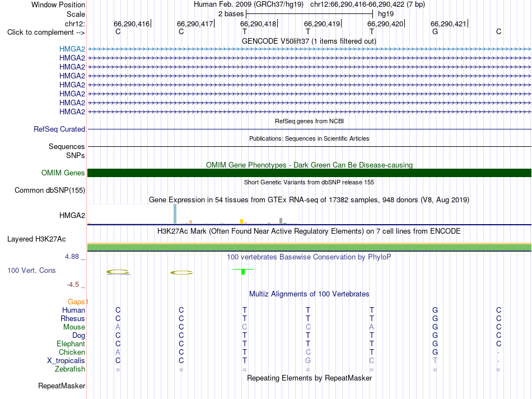Click the OMIM Gene Phenotypes green title

[x=309, y=165]
